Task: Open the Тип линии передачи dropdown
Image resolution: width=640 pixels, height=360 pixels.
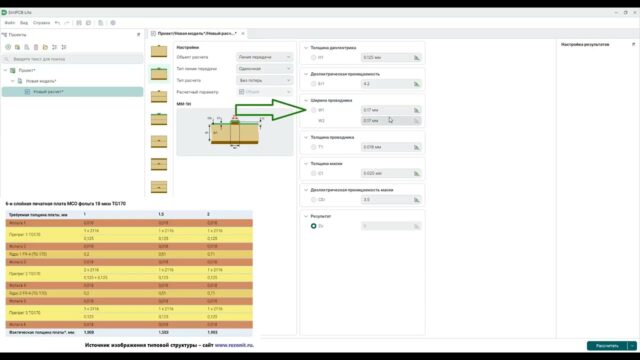Action: (x=264, y=69)
